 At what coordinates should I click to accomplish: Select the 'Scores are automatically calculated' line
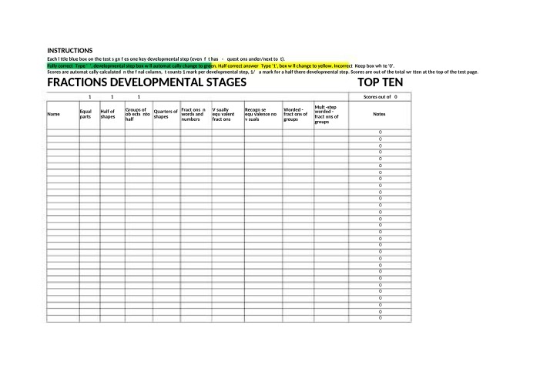point(263,72)
